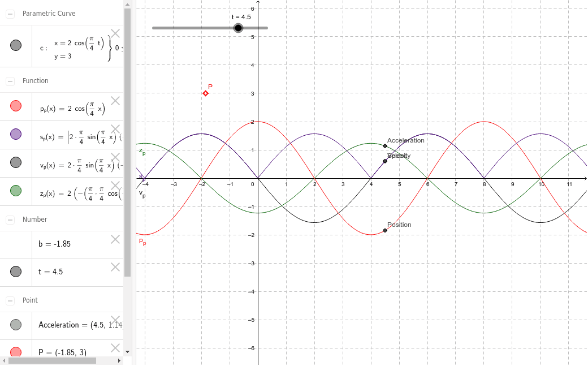Edit the t = 4.5 value in list
The width and height of the screenshot is (588, 366).
[x=51, y=272]
